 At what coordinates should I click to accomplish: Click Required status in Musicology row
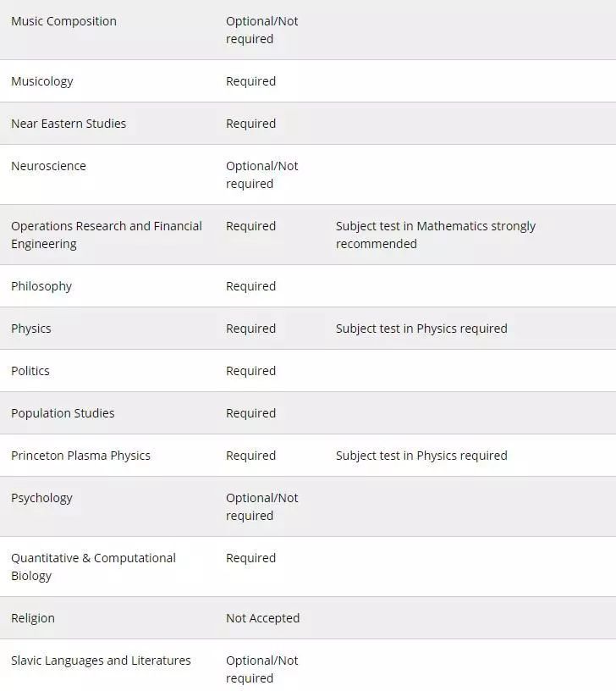(x=250, y=81)
